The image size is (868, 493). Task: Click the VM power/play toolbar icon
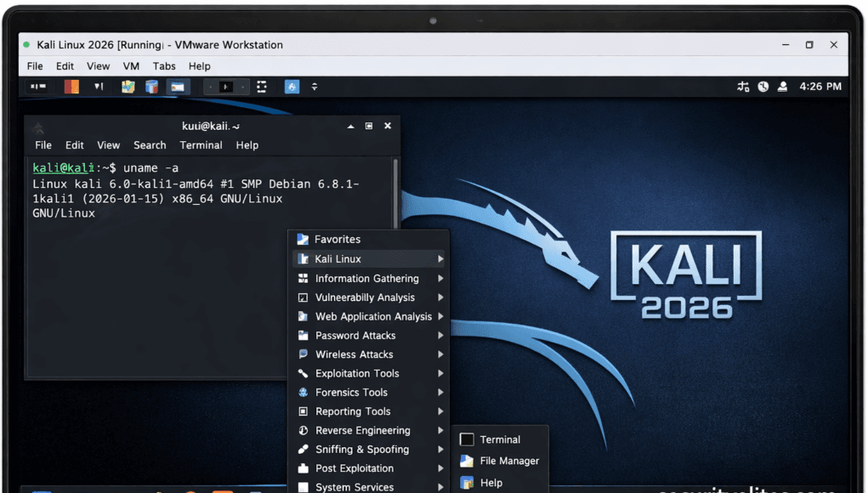pyautogui.click(x=226, y=86)
